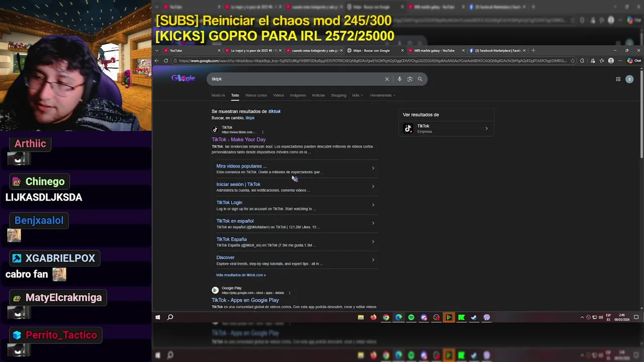Select the Shopping search filter
Screen dimensions: 644x362
(x=339, y=95)
